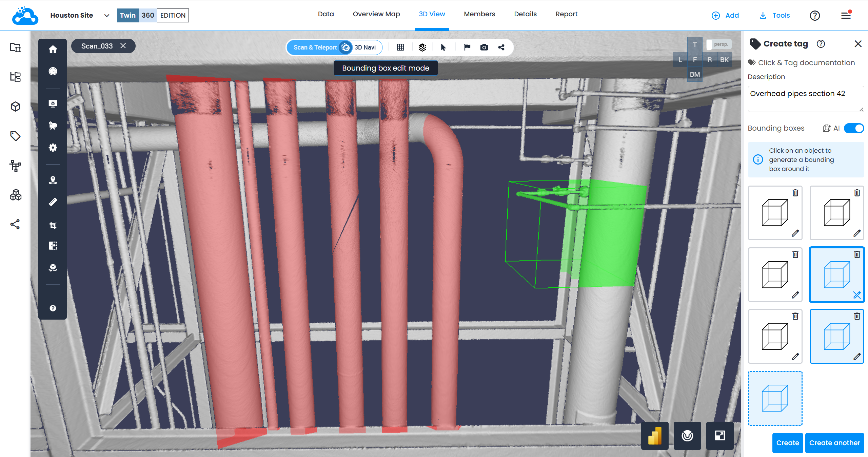The width and height of the screenshot is (868, 457).
Task: Click the Create button
Action: pyautogui.click(x=787, y=443)
